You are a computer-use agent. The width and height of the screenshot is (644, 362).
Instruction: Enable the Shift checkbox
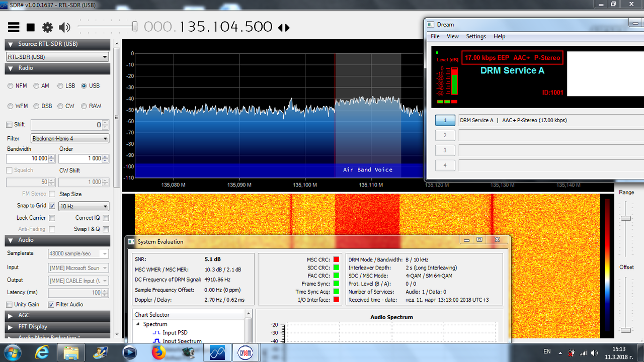9,125
